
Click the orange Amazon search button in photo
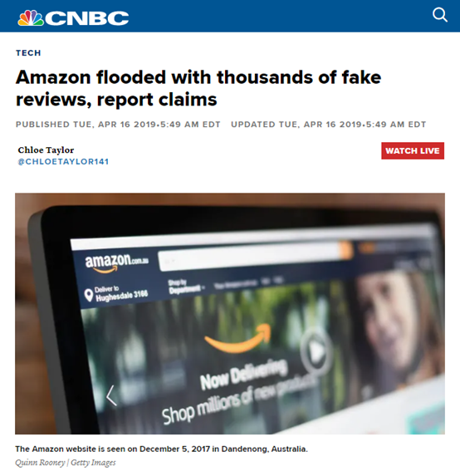pos(346,250)
